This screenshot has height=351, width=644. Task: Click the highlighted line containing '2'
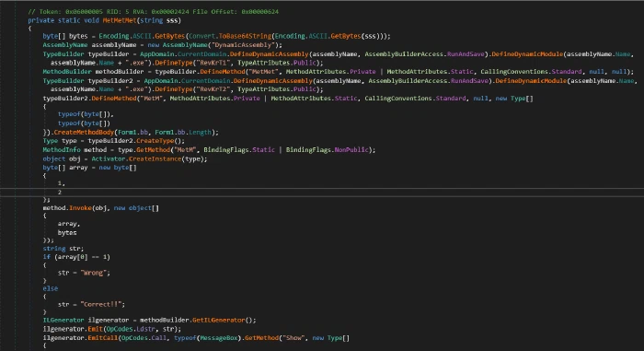click(322, 193)
